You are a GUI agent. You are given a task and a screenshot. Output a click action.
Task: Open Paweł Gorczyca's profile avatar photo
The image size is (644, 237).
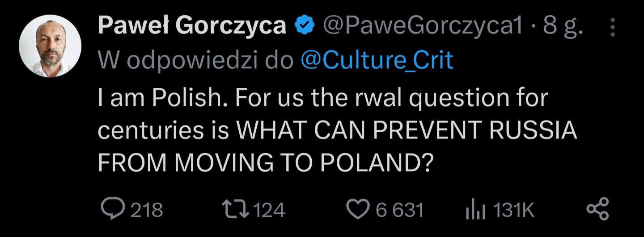(50, 45)
